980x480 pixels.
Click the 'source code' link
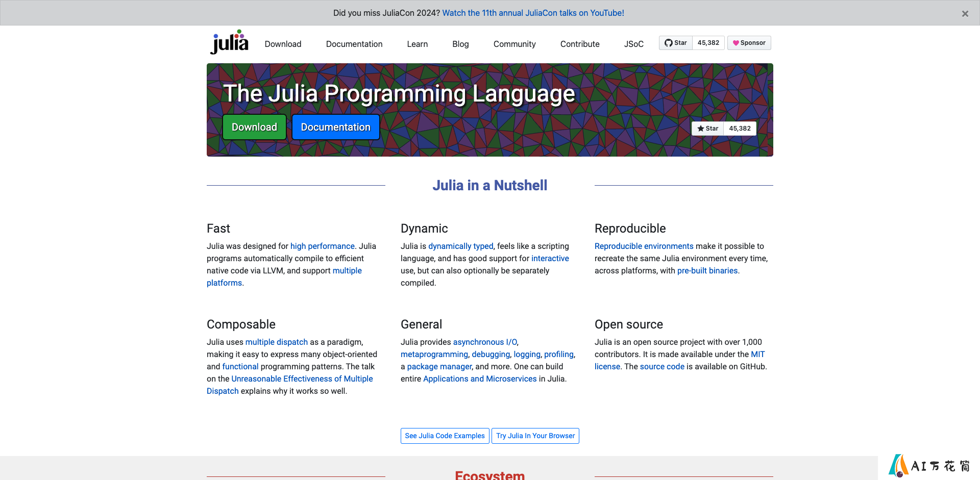click(662, 366)
